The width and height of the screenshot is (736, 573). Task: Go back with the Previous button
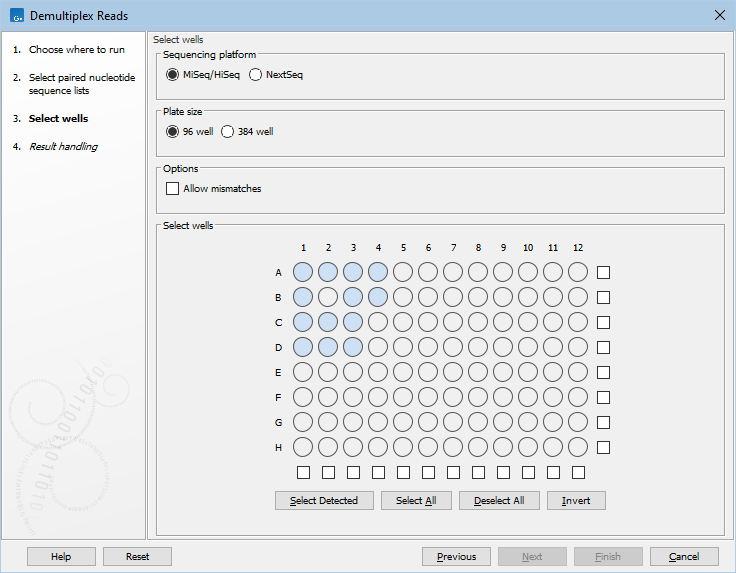click(456, 557)
